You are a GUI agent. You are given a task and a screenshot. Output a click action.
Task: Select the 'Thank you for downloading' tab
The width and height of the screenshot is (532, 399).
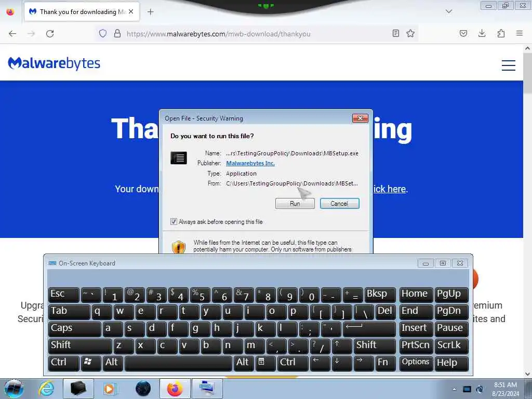coord(82,11)
